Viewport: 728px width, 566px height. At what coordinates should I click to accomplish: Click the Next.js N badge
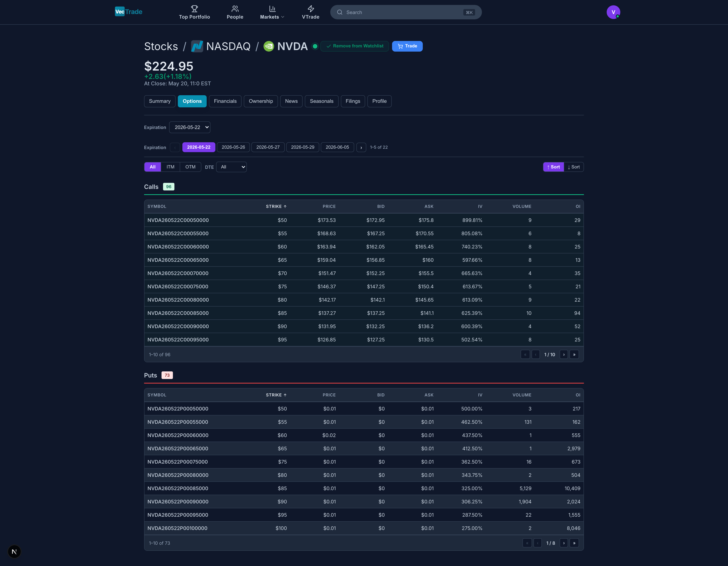14,552
